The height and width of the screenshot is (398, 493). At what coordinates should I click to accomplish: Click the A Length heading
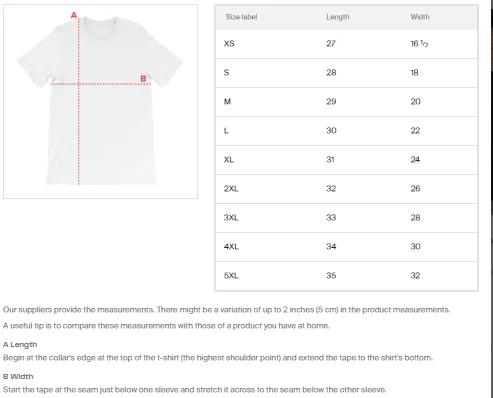click(x=20, y=345)
